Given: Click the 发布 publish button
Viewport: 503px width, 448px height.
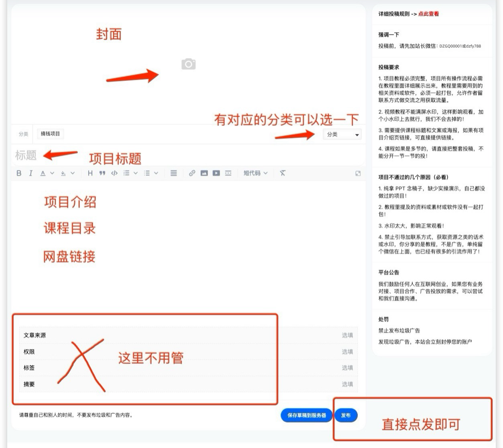Looking at the screenshot, I should 346,415.
